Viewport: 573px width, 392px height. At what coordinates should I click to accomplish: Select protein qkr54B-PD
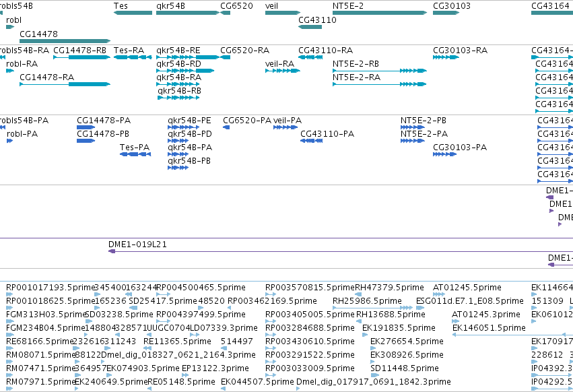(178, 141)
